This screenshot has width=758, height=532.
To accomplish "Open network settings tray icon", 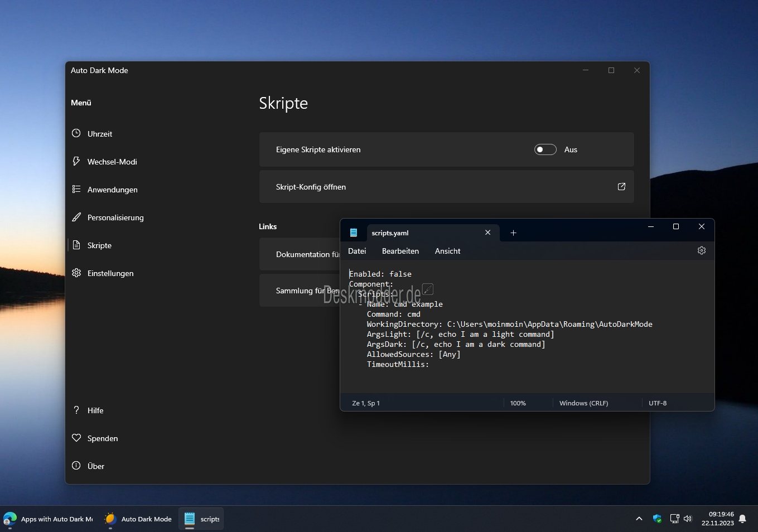I will pos(674,519).
